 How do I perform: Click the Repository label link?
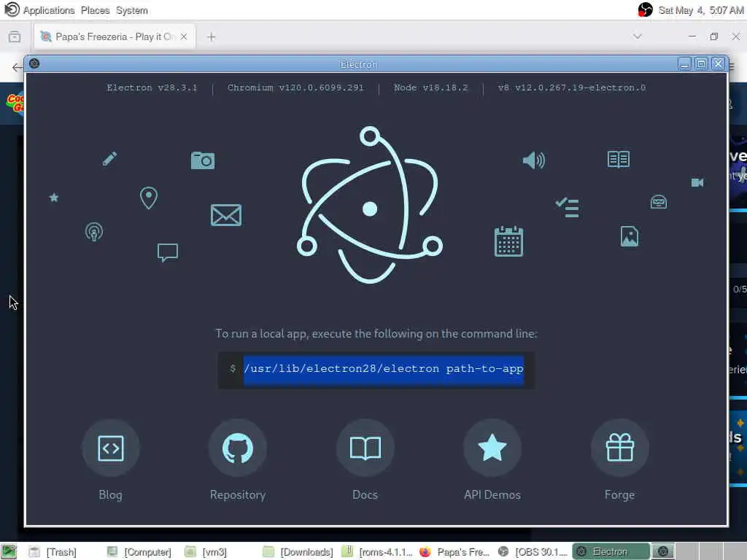238,495
